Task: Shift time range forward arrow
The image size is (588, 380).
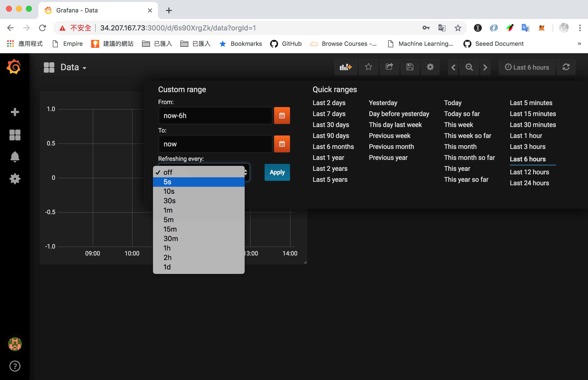Action: [485, 67]
